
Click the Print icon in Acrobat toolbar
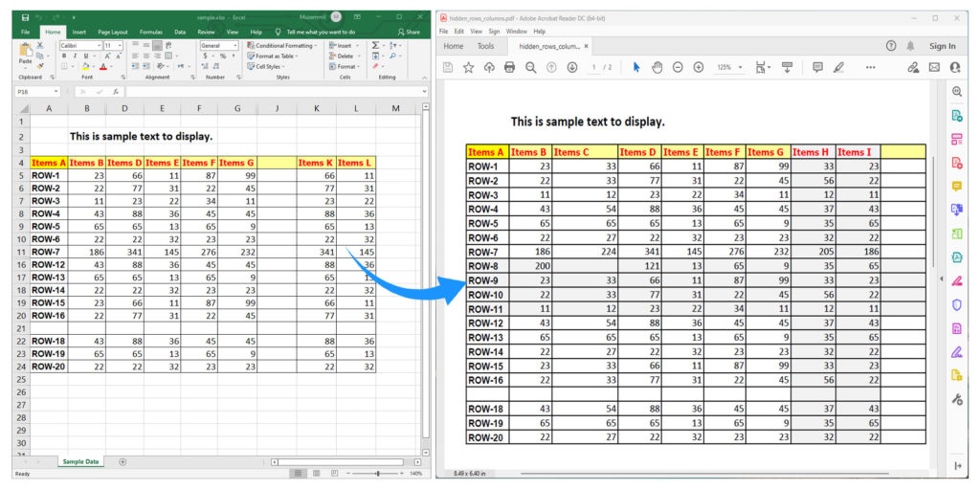click(509, 67)
